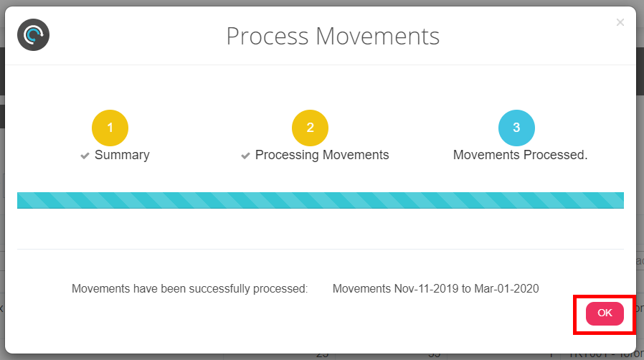Screen dimensions: 644x360
Task: Click the checkmark beside Summary
Action: 85,156
